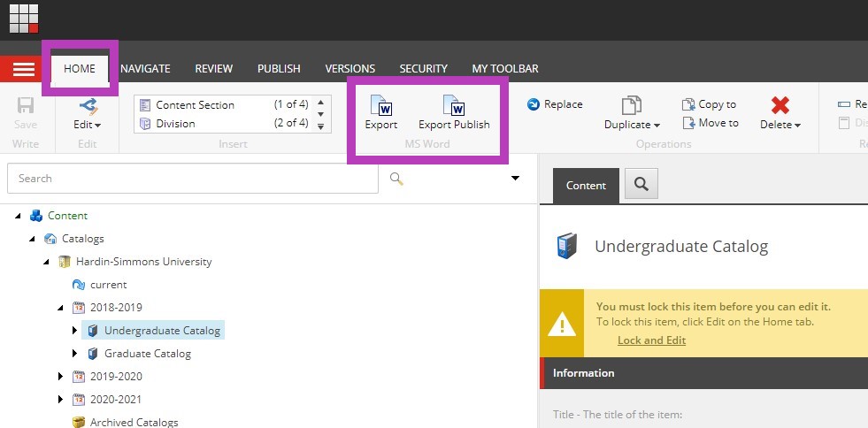
Task: Click the Archived Catalogs box icon
Action: click(79, 422)
